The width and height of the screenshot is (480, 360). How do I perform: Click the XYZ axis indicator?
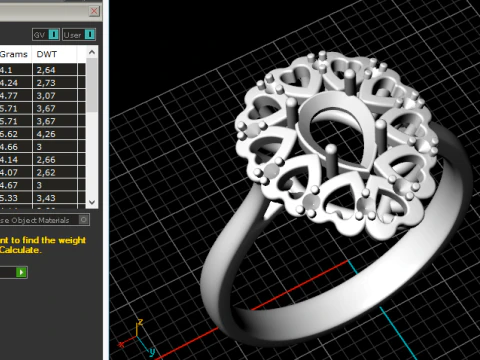click(x=137, y=337)
